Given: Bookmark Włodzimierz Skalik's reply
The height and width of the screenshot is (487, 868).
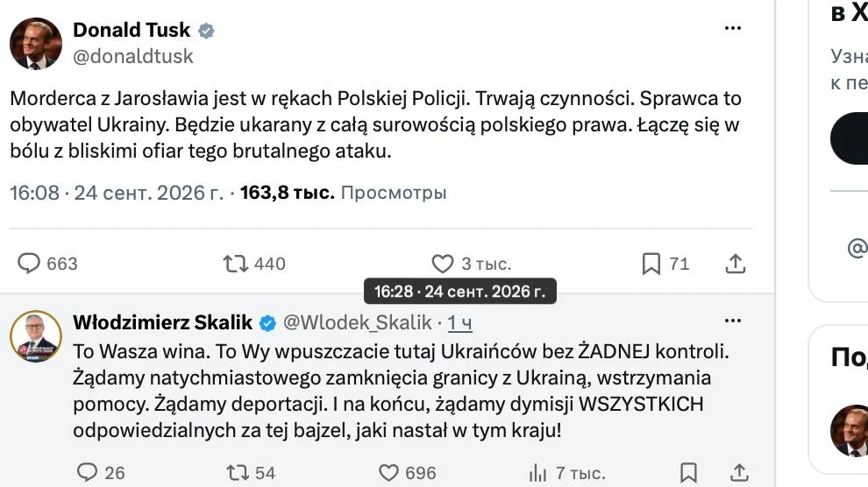Looking at the screenshot, I should pyautogui.click(x=688, y=473).
